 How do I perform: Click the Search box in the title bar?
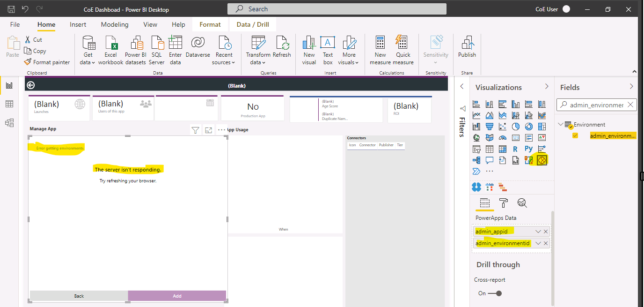tap(336, 8)
